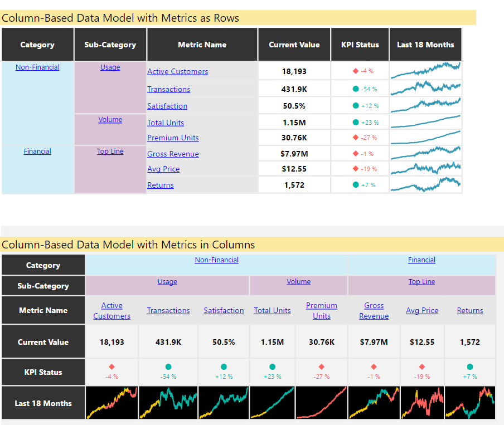
Task: Click green KPI circle in Total Units row
Action: tap(356, 123)
